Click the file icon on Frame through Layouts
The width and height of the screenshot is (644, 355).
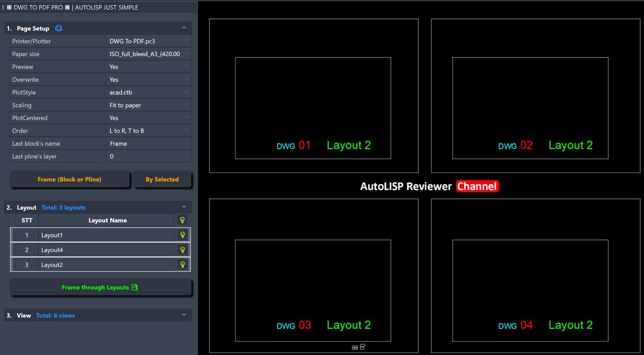tap(135, 287)
